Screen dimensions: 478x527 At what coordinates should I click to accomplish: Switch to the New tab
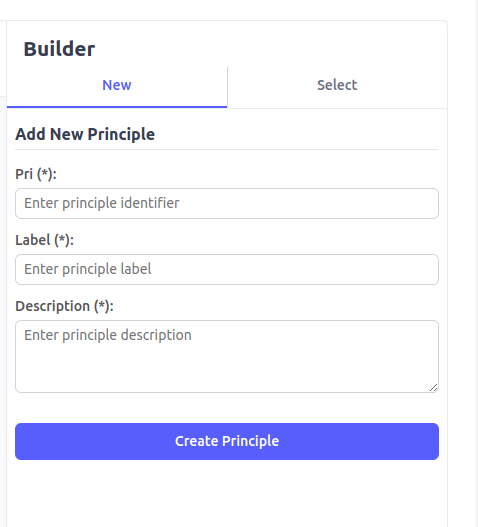pyautogui.click(x=117, y=85)
